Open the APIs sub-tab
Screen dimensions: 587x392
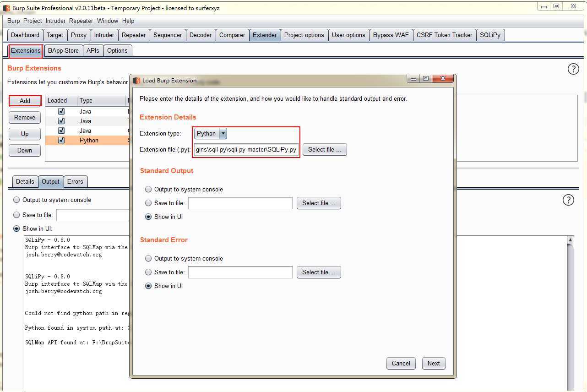[x=93, y=50]
